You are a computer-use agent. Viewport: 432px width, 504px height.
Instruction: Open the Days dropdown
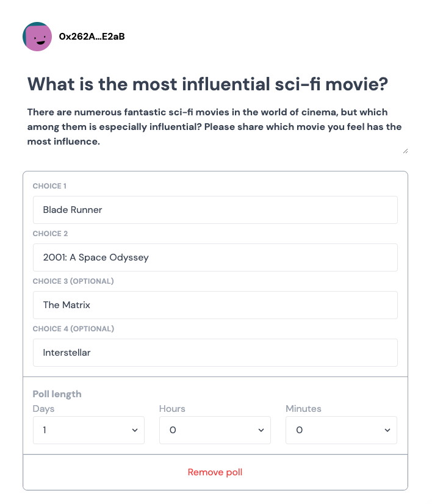coord(88,430)
